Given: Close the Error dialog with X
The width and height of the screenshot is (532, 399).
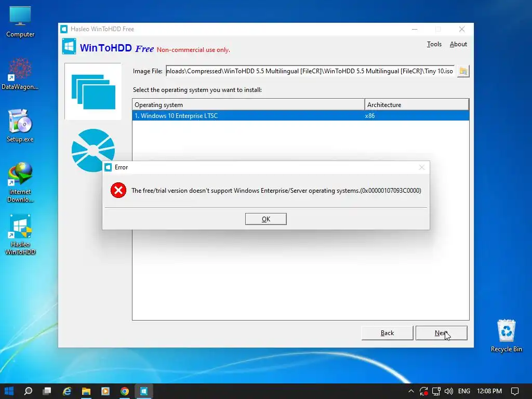Looking at the screenshot, I should click(x=421, y=167).
